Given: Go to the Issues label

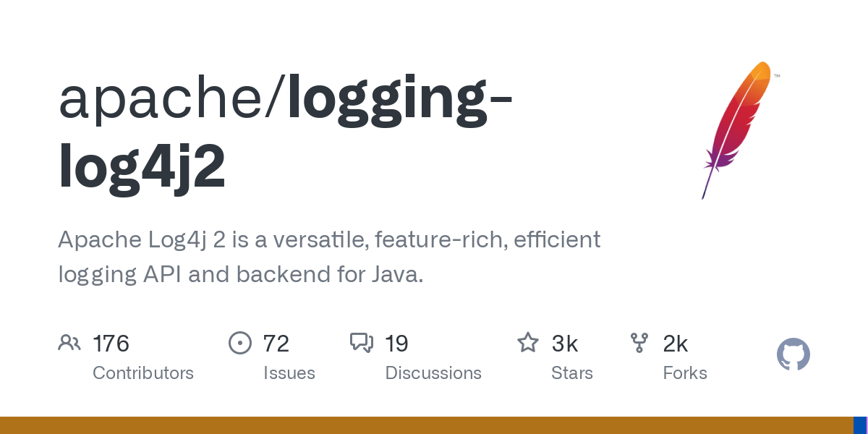Looking at the screenshot, I should point(289,373).
